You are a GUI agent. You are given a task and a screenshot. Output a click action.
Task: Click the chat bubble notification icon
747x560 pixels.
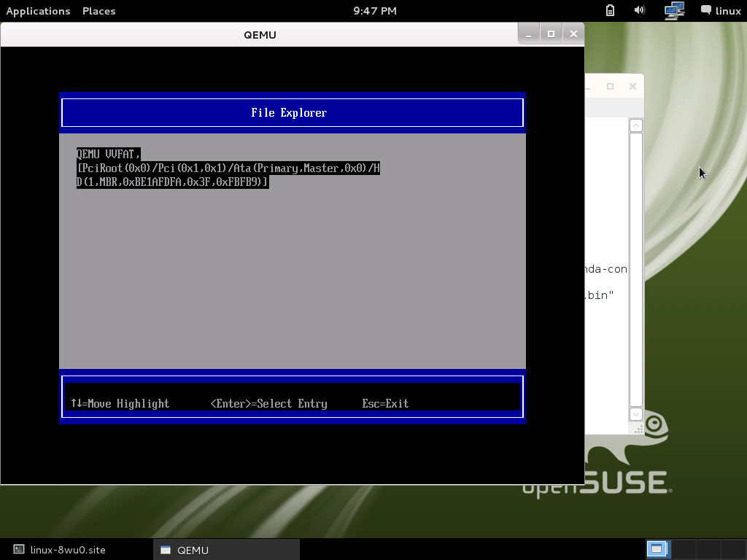(x=706, y=10)
